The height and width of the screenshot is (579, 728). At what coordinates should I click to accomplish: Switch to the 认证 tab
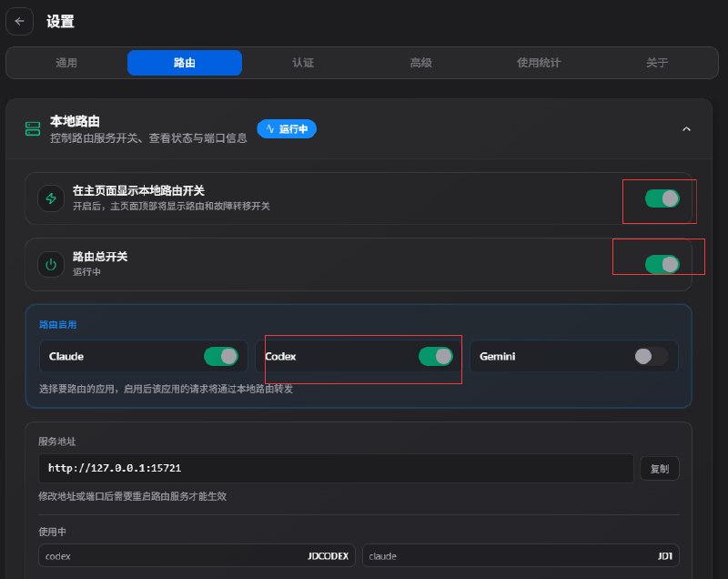pyautogui.click(x=303, y=63)
